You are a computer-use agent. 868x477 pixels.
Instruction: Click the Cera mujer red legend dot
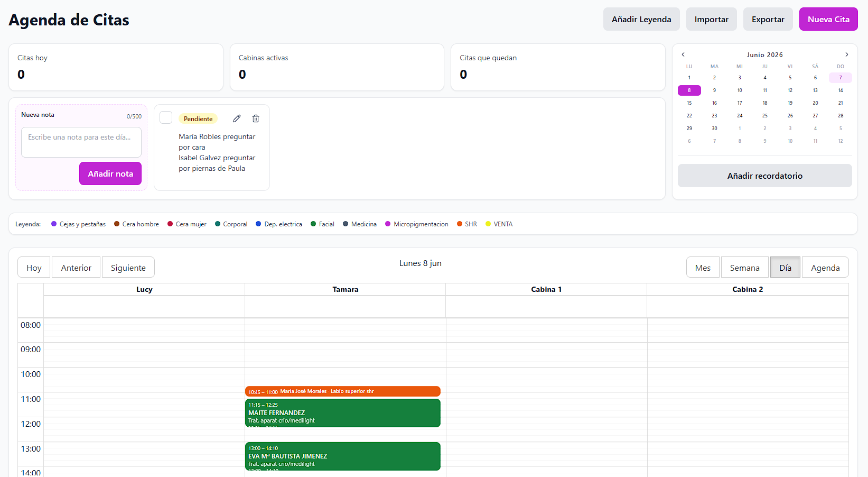[170, 224]
